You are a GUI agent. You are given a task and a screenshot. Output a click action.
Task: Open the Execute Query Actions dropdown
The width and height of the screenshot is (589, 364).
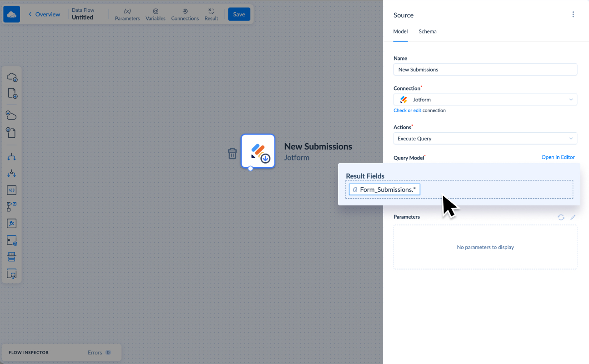[x=485, y=139]
